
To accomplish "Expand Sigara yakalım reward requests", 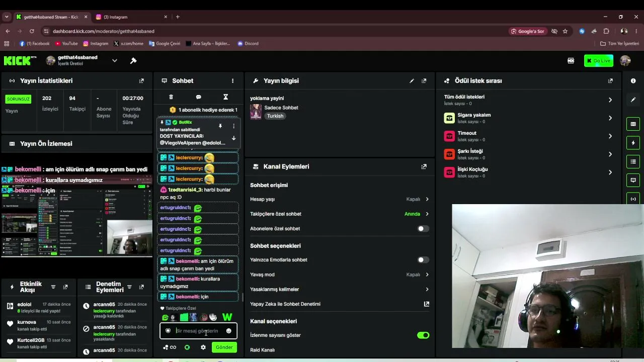I will pyautogui.click(x=528, y=118).
